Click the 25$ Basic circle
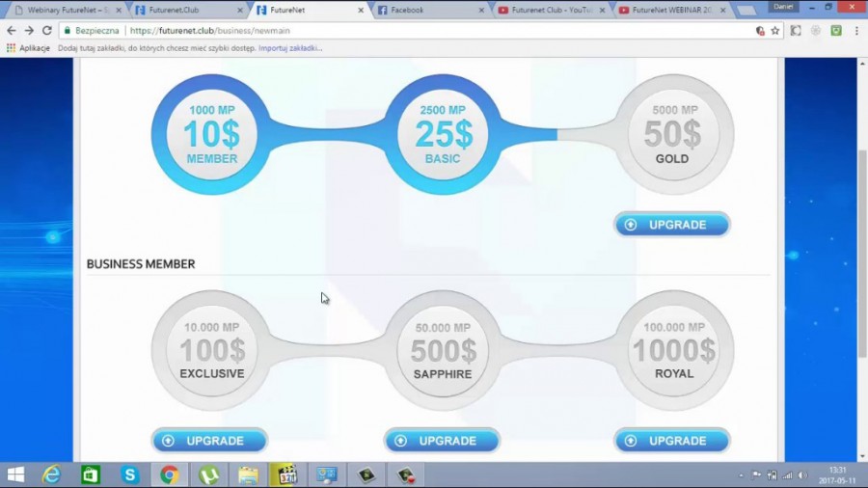 (x=443, y=134)
